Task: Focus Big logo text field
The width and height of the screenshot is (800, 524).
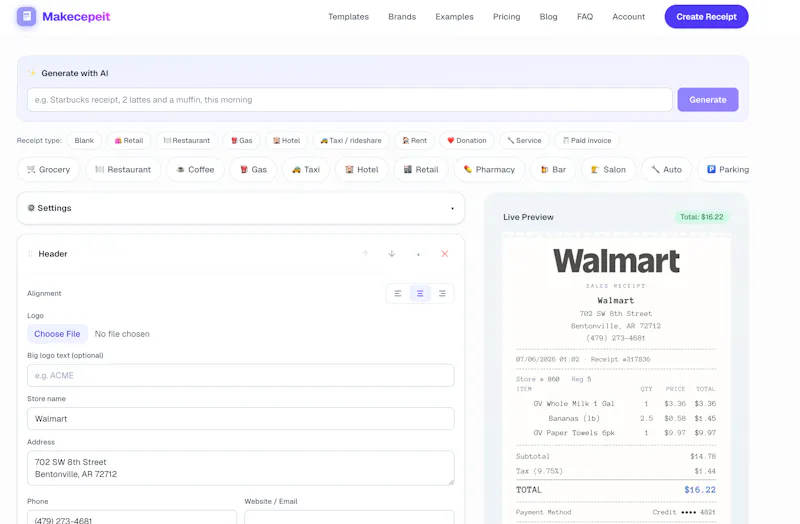Action: (241, 376)
